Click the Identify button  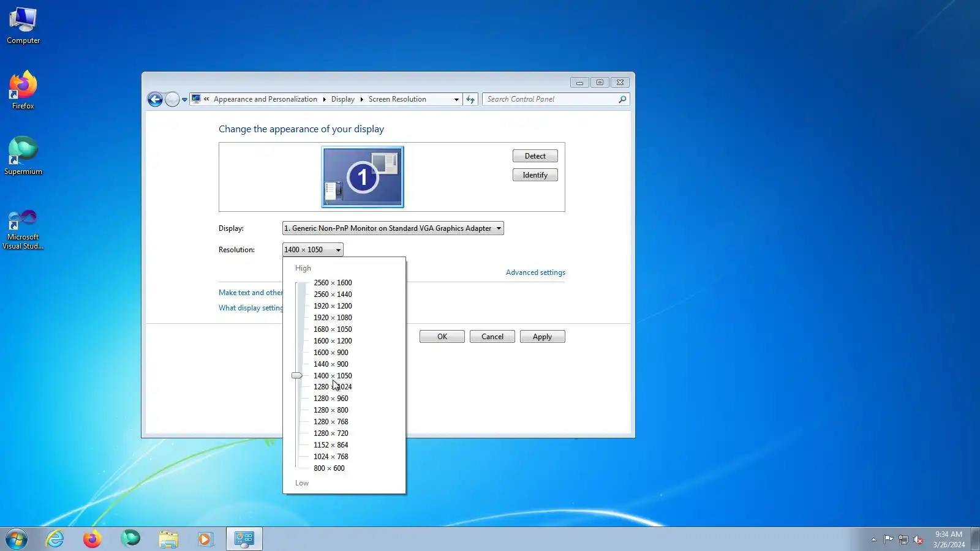click(x=535, y=175)
